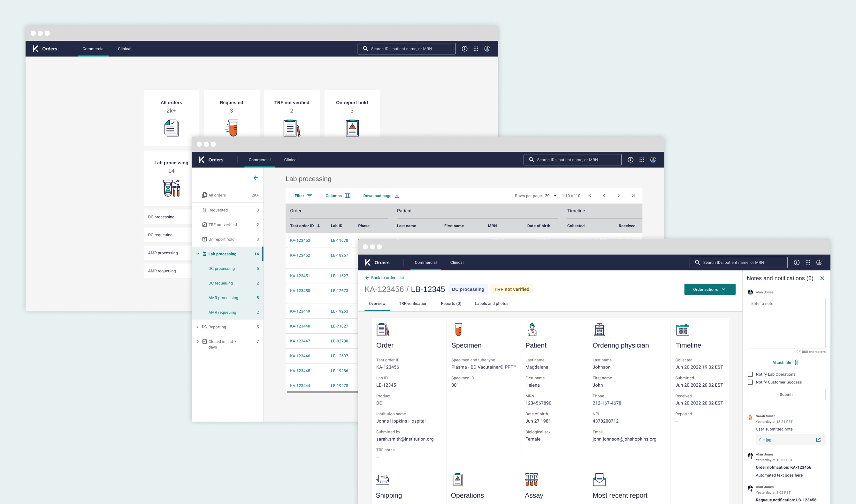Switch to TRF verification tab
Screen dimensions: 856x504
coord(413,303)
